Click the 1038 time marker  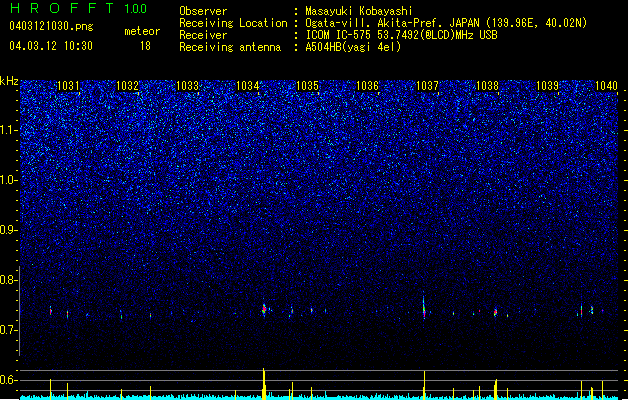pyautogui.click(x=487, y=85)
